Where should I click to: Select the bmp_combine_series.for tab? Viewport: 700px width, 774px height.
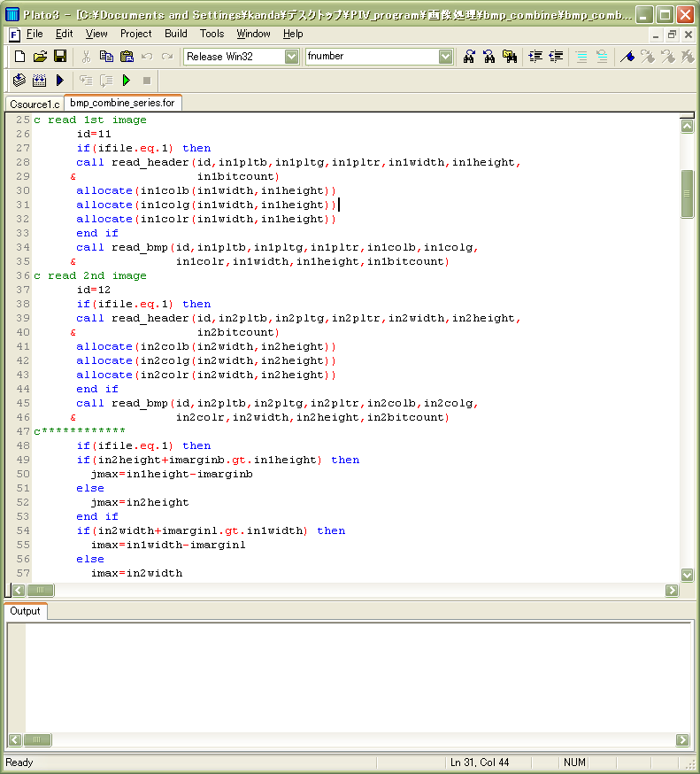click(x=122, y=103)
